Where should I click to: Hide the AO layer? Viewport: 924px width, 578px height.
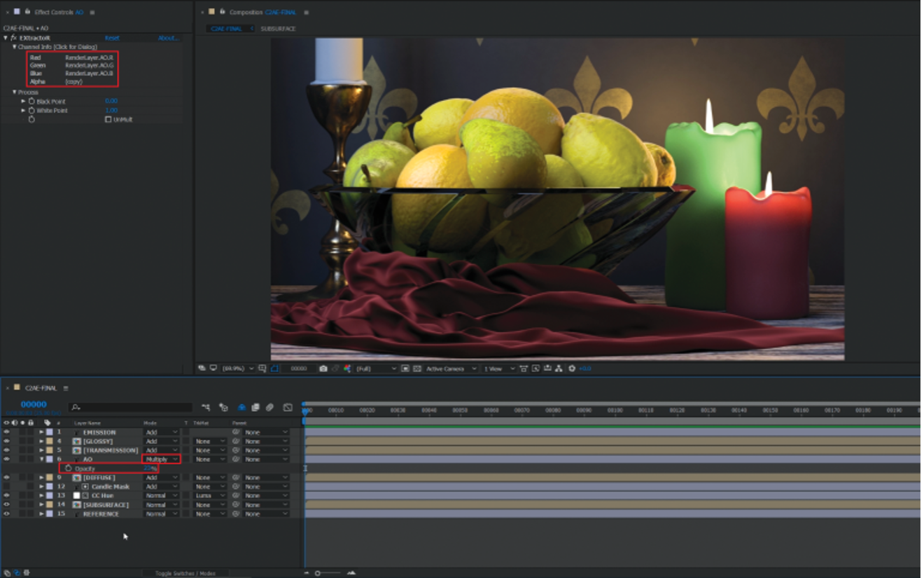[x=6, y=459]
